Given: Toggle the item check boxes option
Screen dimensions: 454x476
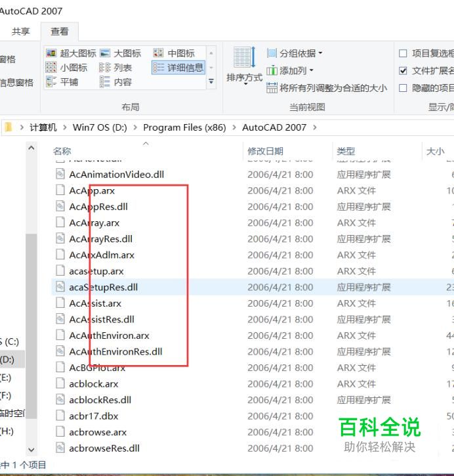Looking at the screenshot, I should [x=403, y=53].
